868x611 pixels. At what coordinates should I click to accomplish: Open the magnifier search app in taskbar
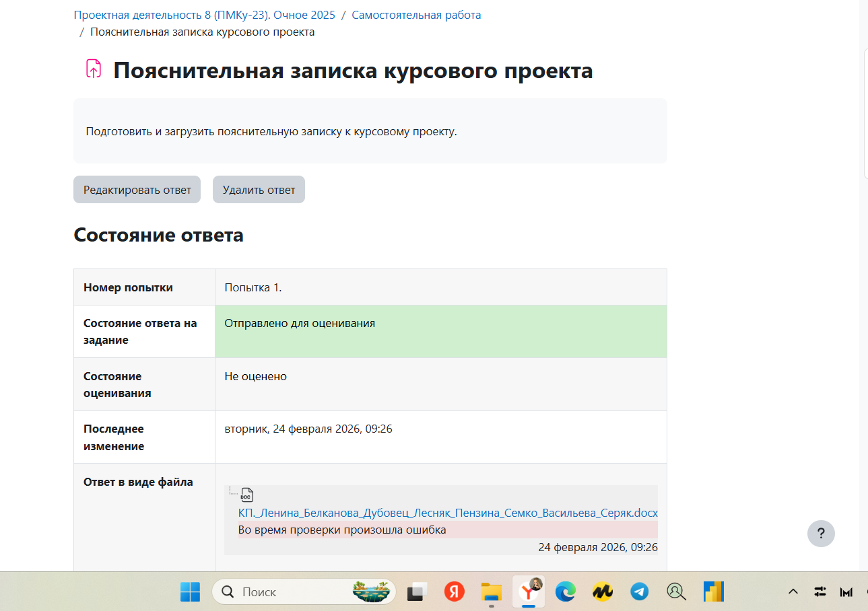675,591
